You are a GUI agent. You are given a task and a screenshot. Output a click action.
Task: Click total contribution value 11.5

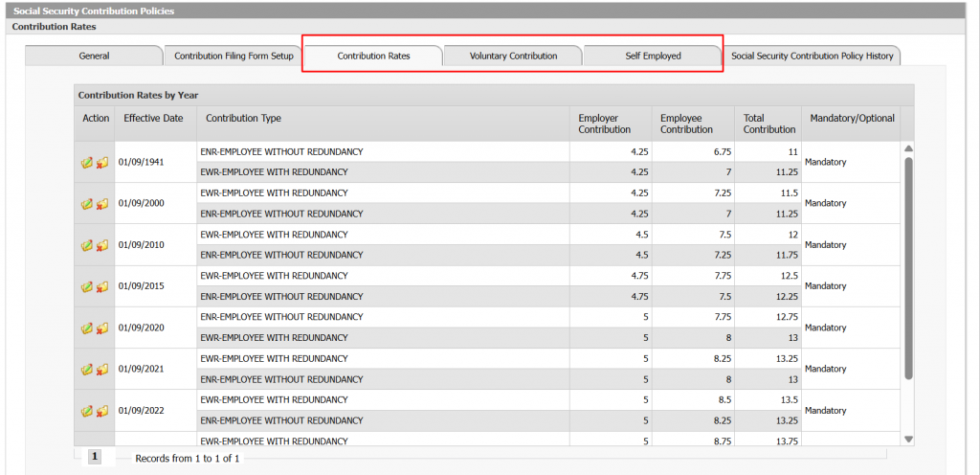coord(789,193)
